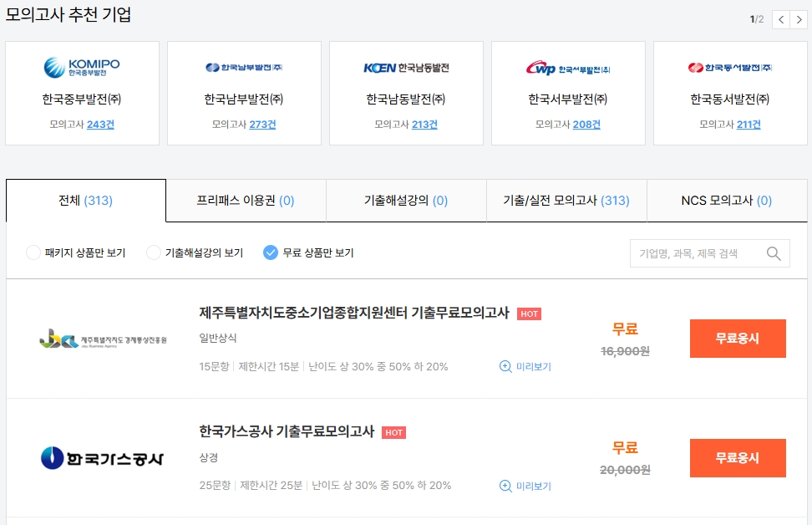The image size is (812, 525).
Task: Click 15문항 제한시간 15분 info line
Action: point(323,366)
